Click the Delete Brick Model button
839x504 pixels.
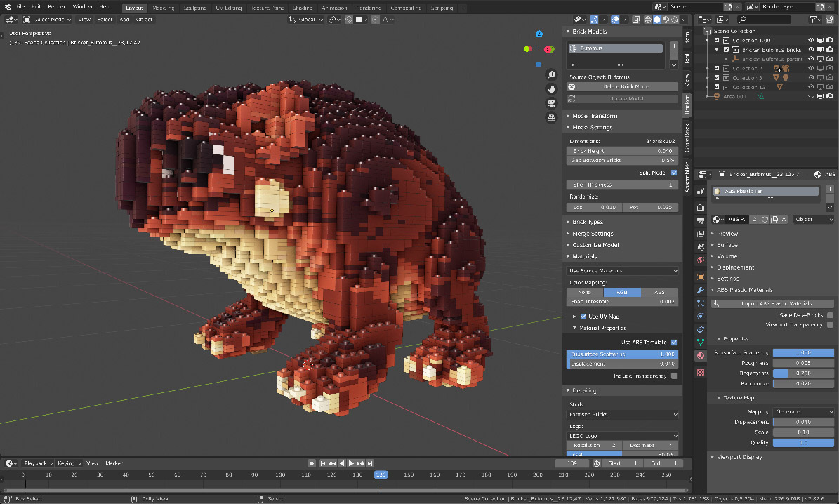pos(621,86)
